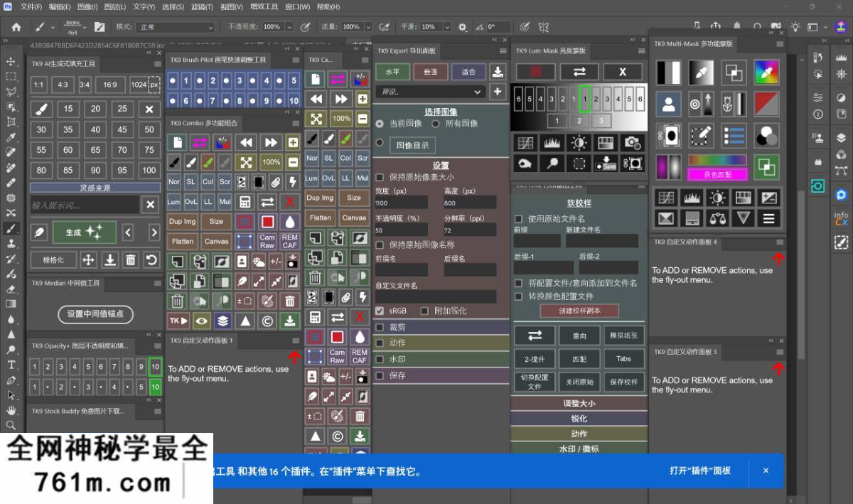Click the 设置中间值锚点 button
This screenshot has height=504, width=853.
pyautogui.click(x=95, y=313)
